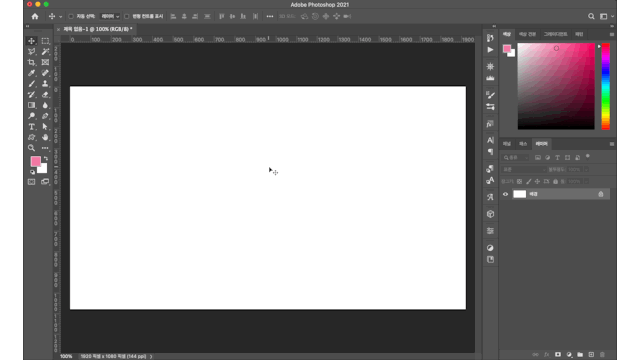Select the History Brush tool
The width and height of the screenshot is (640, 360).
pyautogui.click(x=31, y=95)
